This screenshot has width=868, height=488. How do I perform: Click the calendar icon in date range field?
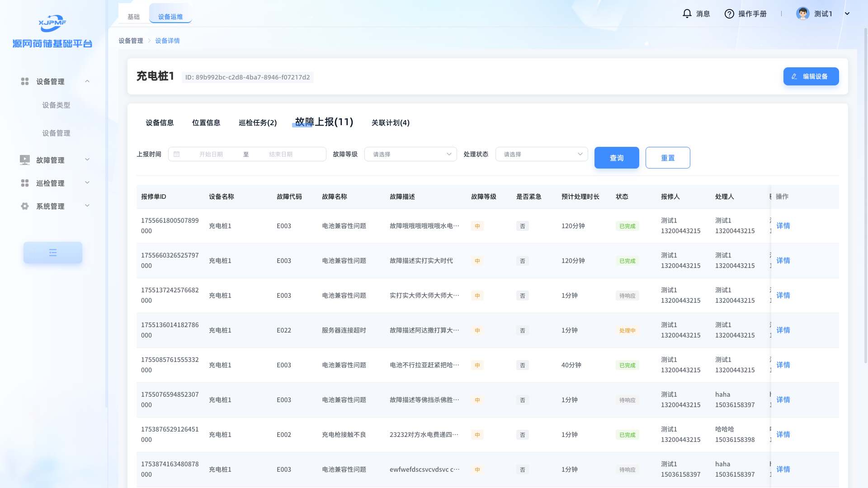177,154
